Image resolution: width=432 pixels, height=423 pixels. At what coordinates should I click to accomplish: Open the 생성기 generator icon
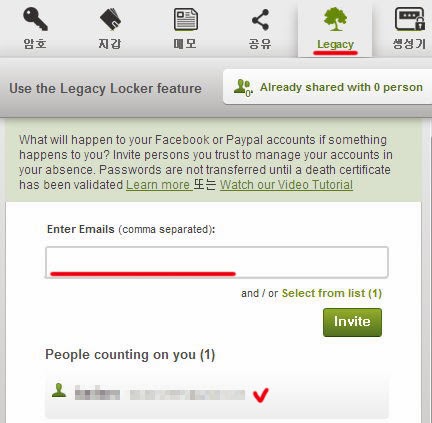click(x=410, y=19)
